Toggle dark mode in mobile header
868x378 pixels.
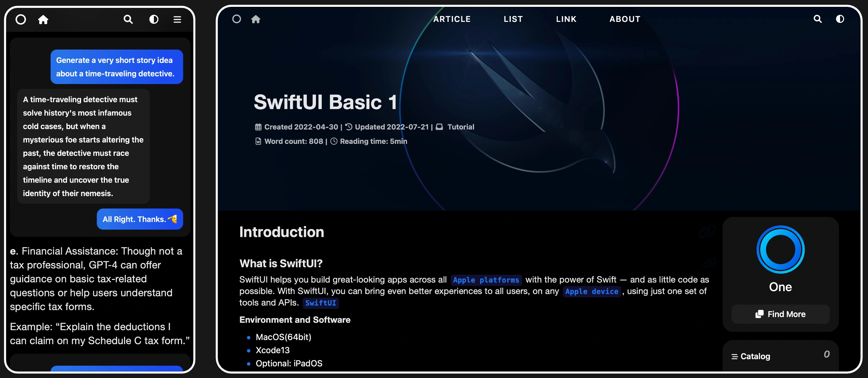[x=154, y=19]
